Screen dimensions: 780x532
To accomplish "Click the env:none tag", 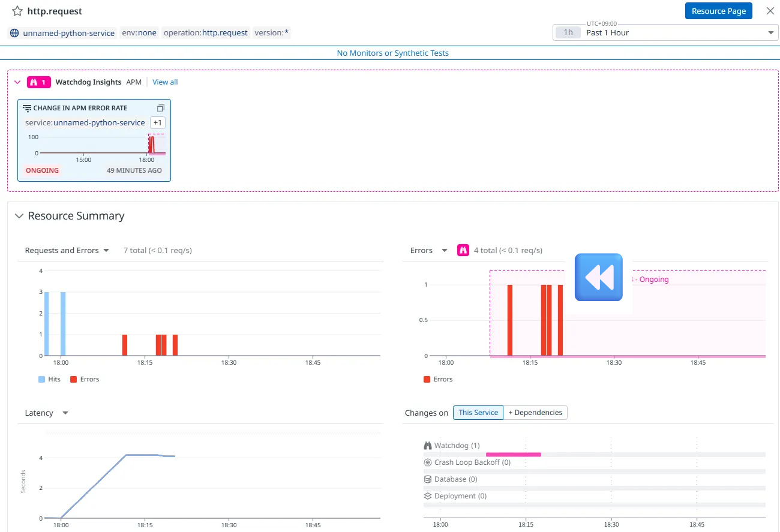I will coord(139,33).
